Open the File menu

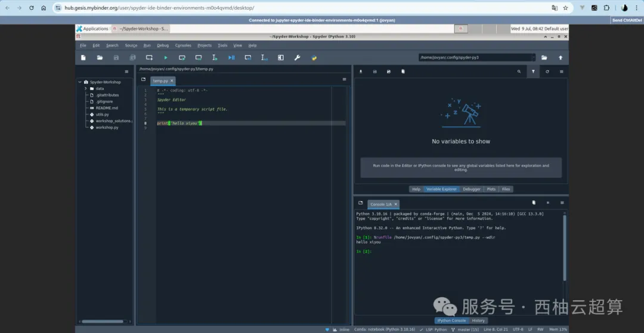[x=83, y=45]
